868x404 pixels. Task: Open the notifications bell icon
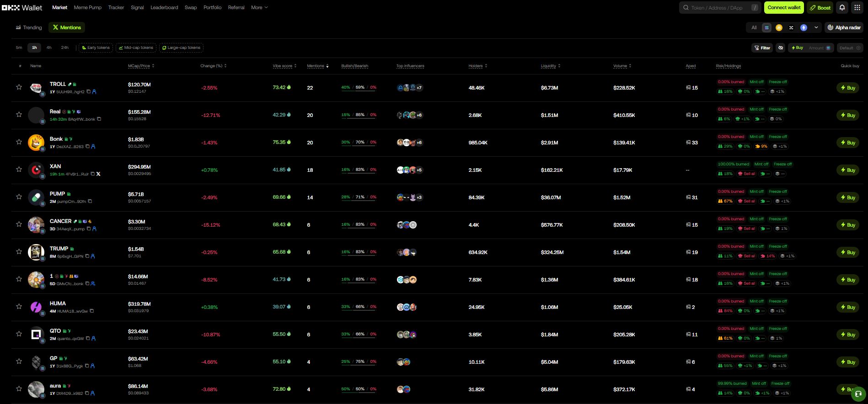842,8
